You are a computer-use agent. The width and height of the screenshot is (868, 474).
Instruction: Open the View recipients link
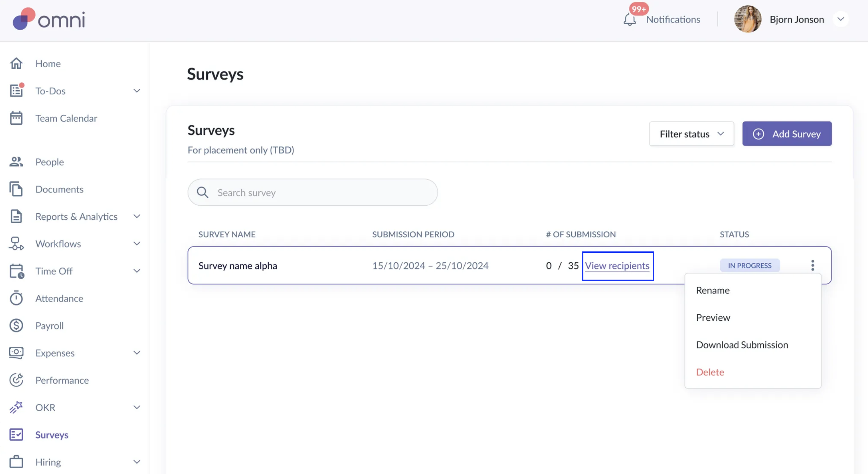[x=617, y=266]
